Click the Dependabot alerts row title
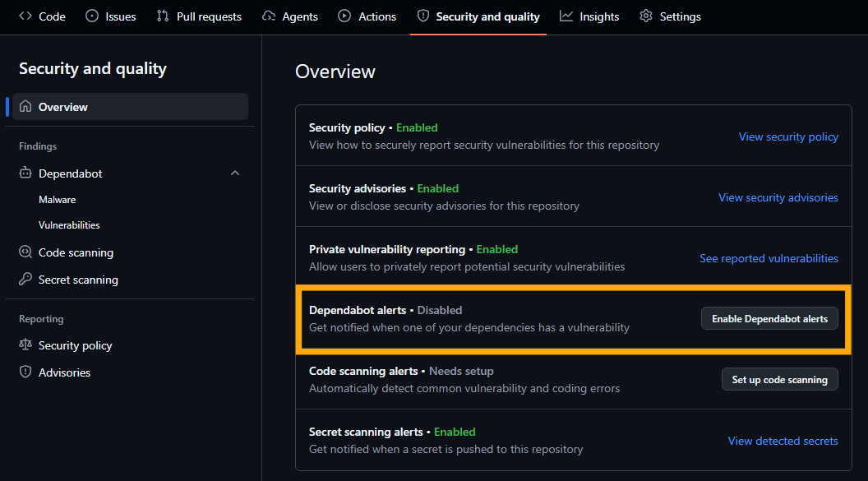Image resolution: width=868 pixels, height=481 pixels. [357, 311]
